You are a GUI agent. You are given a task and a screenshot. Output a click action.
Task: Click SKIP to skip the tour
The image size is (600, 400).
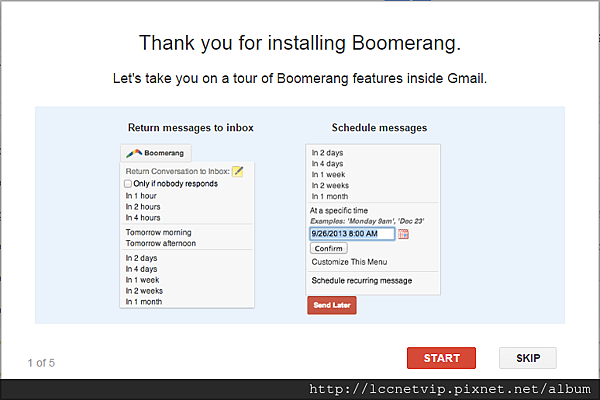click(527, 358)
